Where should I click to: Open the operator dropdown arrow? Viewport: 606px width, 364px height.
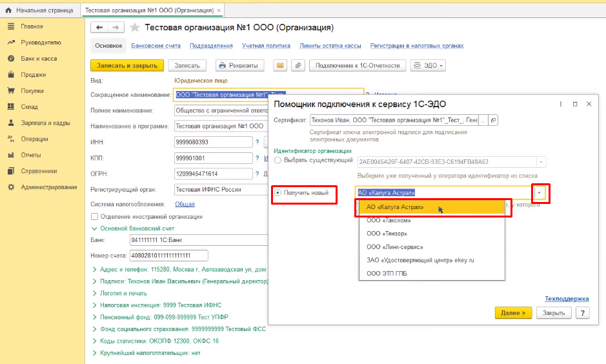click(x=539, y=192)
